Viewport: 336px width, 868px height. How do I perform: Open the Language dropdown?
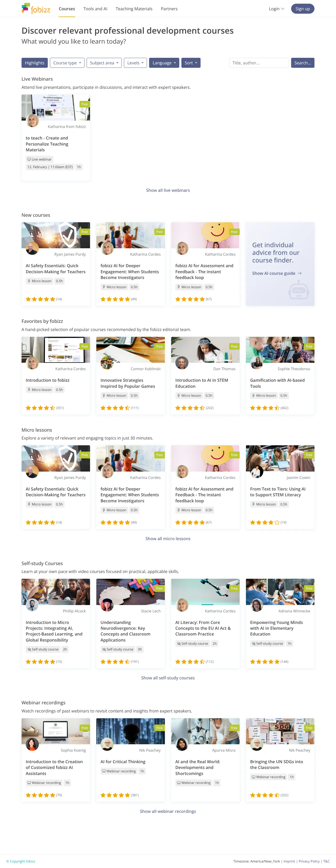164,63
